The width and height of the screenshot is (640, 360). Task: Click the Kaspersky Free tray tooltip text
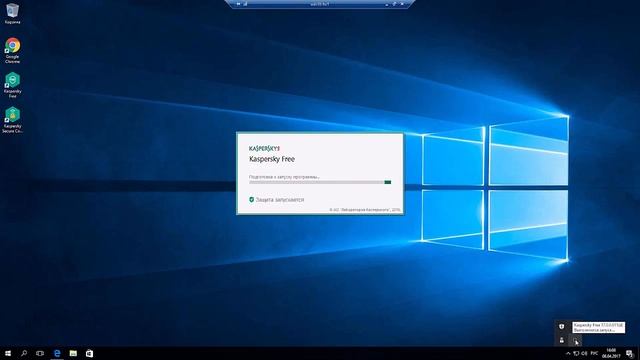tap(598, 327)
